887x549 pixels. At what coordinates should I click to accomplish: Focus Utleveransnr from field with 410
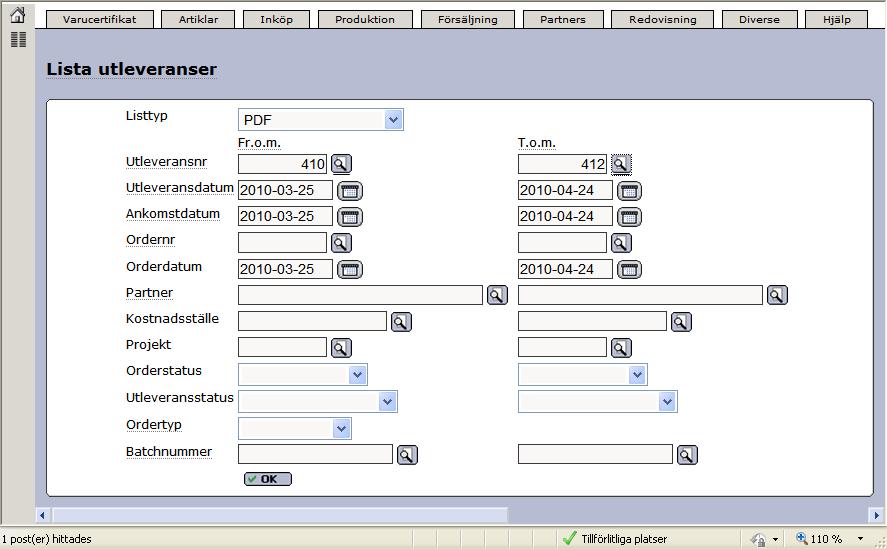(282, 164)
